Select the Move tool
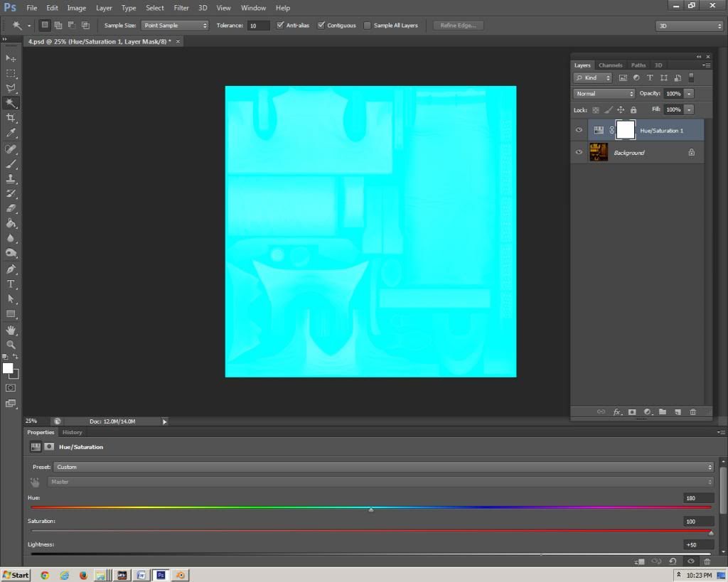The image size is (728, 582). (11, 58)
